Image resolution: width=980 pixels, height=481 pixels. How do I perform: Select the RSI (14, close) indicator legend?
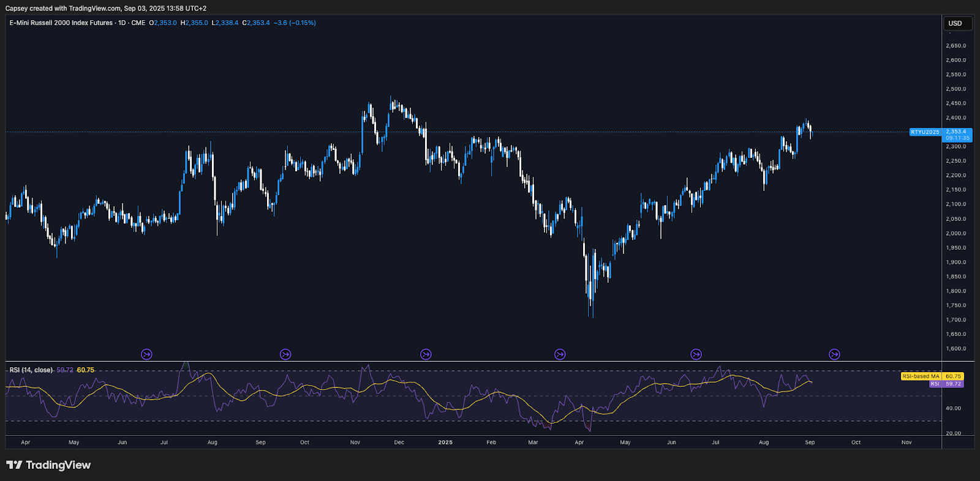click(31, 370)
